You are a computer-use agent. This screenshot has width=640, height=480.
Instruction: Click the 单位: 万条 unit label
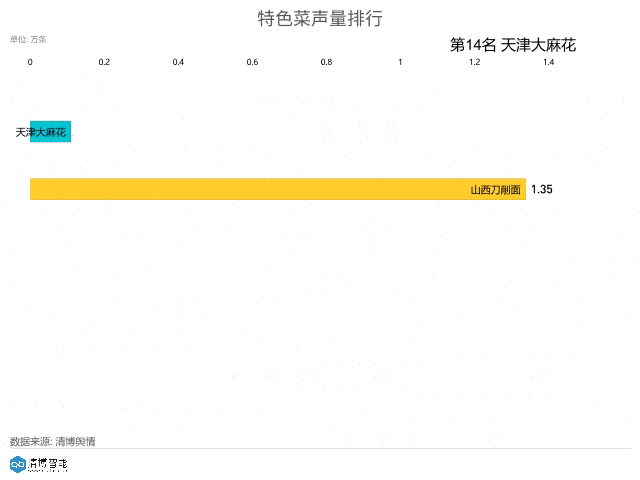[28, 39]
